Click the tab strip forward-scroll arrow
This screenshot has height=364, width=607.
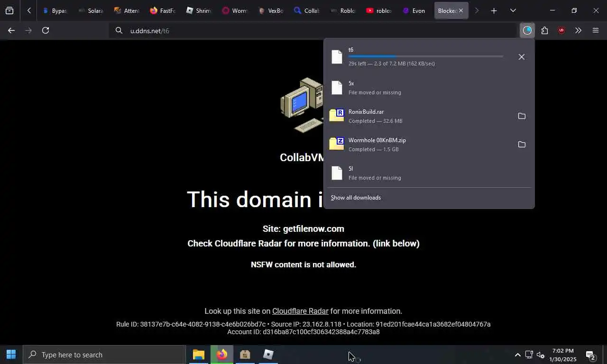coord(477,10)
